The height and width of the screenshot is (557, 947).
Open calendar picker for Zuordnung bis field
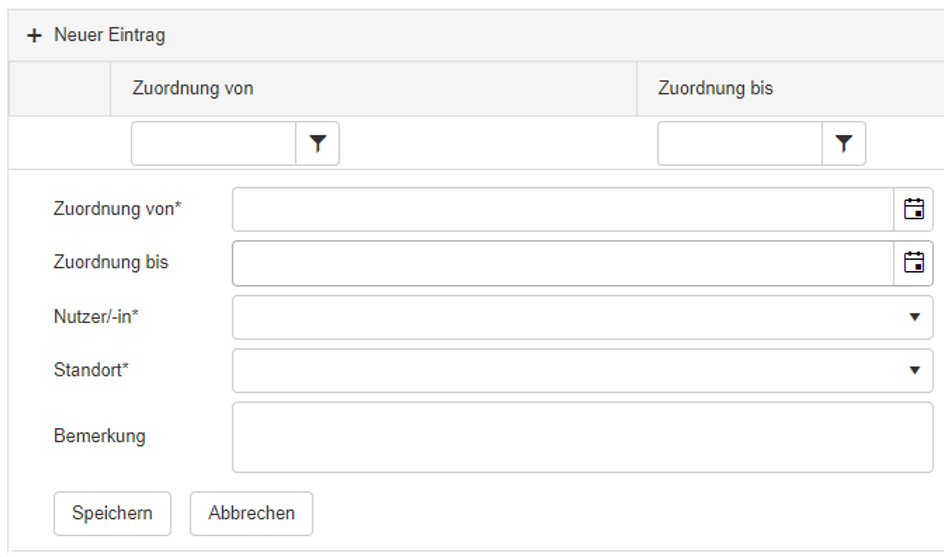tap(914, 263)
